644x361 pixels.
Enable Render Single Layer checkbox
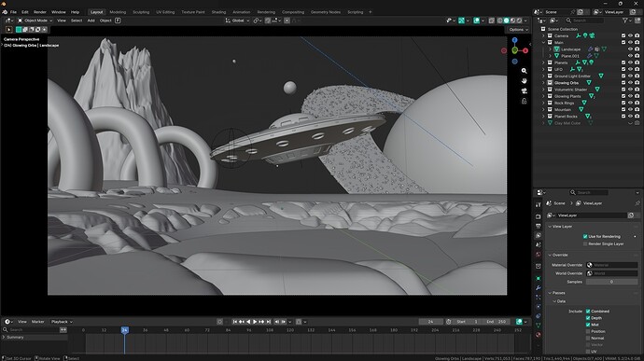click(x=585, y=244)
